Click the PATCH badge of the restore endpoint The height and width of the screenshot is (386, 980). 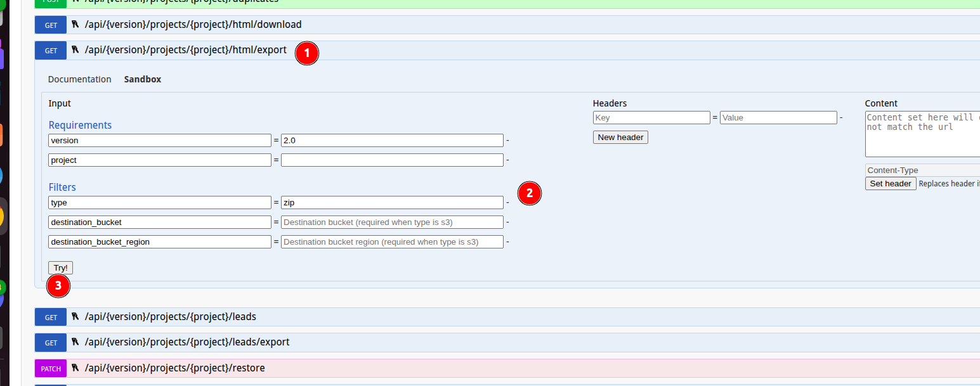pyautogui.click(x=51, y=369)
